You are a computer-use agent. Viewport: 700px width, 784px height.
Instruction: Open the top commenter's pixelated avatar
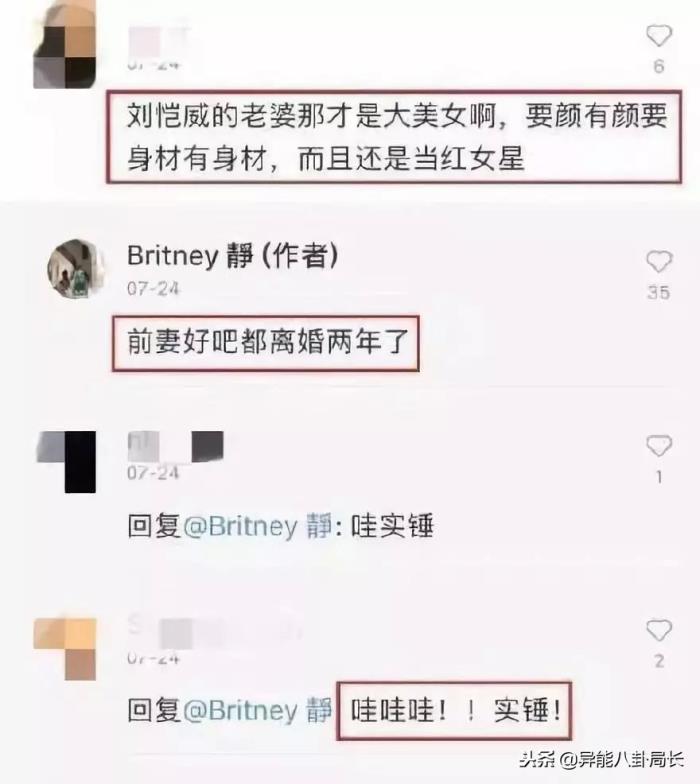point(65,45)
